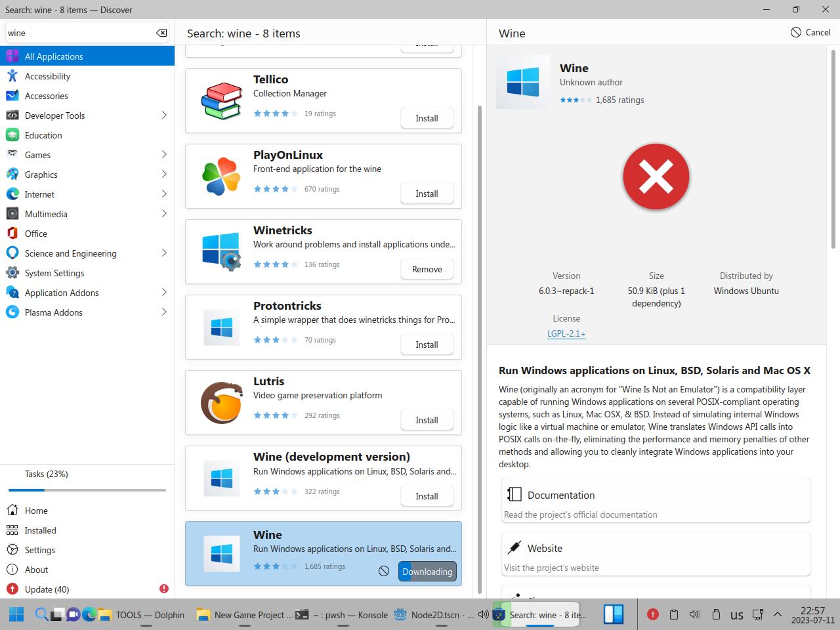Switch keyboard layout via the us indicator
This screenshot has width=840, height=630.
(x=737, y=615)
